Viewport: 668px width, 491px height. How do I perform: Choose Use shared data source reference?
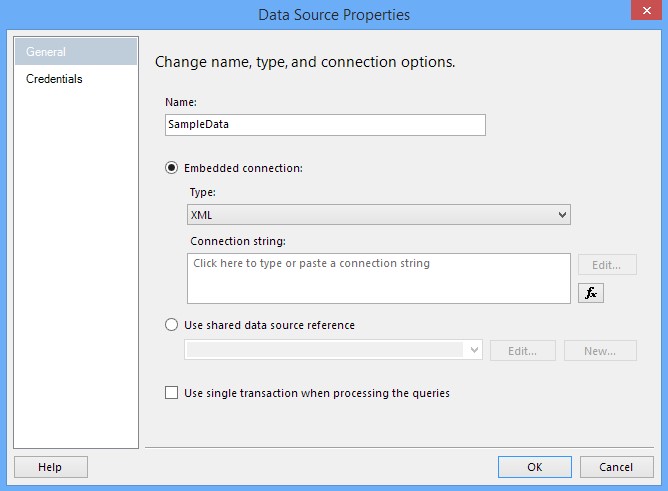tap(172, 325)
